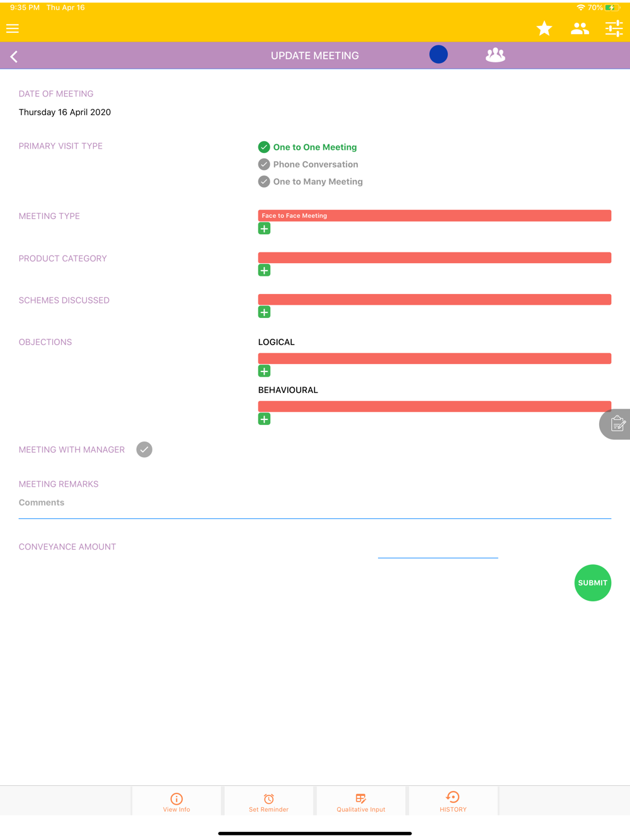Select One to Many Meeting option
The image size is (630, 840).
pos(311,181)
